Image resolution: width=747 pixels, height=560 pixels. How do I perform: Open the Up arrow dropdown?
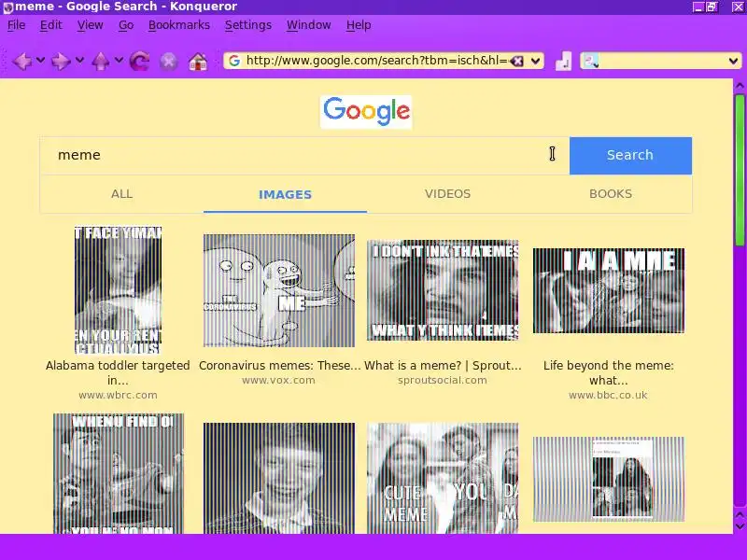point(119,60)
